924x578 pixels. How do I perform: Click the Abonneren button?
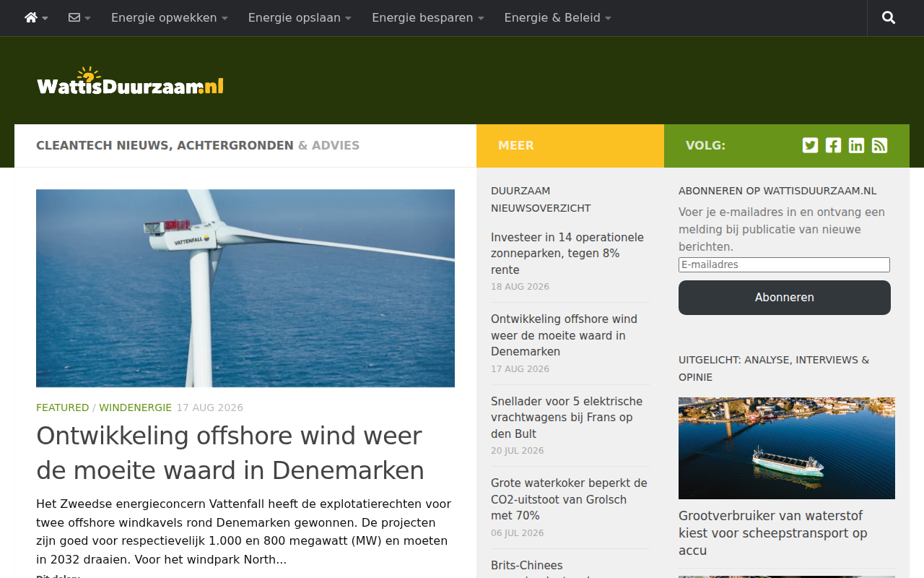[785, 298]
